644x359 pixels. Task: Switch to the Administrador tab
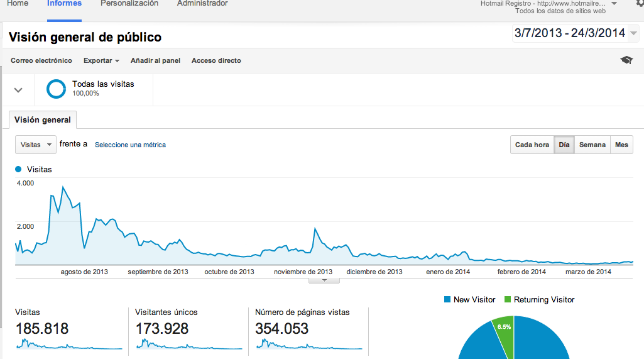click(202, 4)
